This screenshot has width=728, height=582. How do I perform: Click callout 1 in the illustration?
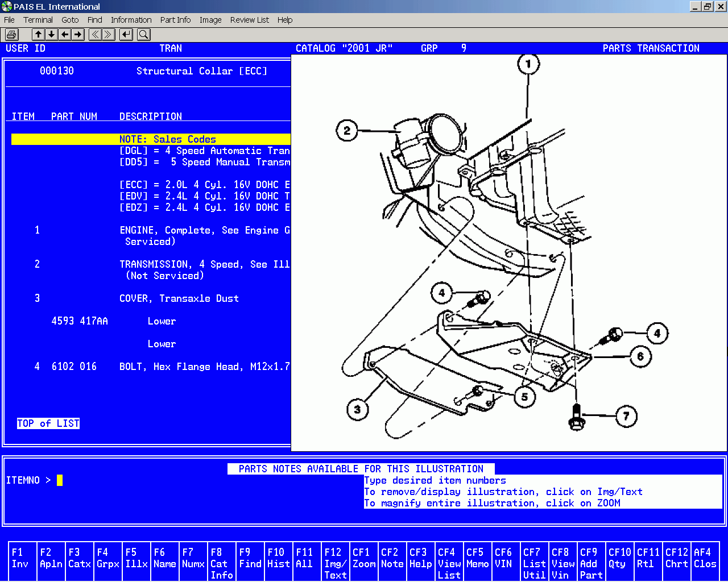(x=528, y=64)
